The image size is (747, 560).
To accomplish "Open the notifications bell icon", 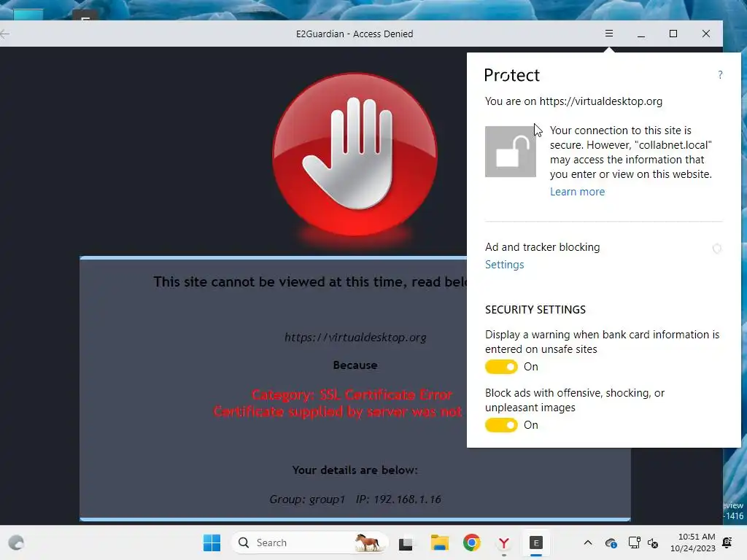I will [727, 542].
